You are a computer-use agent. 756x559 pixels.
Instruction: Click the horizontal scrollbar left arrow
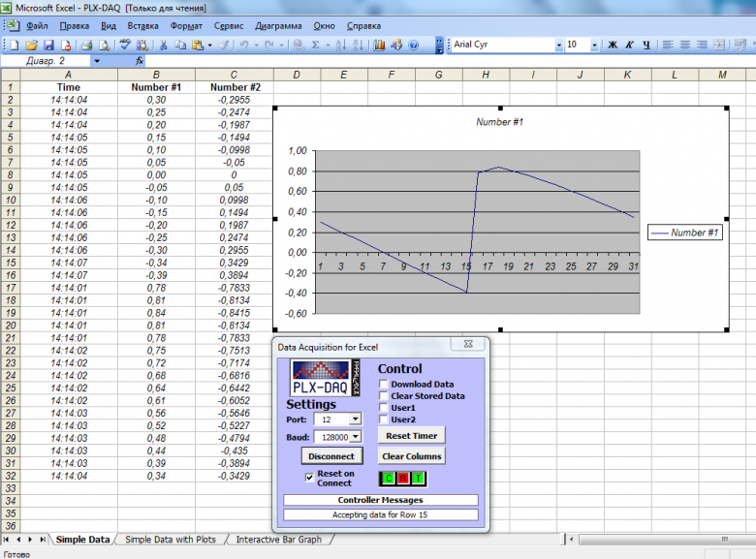[571, 540]
